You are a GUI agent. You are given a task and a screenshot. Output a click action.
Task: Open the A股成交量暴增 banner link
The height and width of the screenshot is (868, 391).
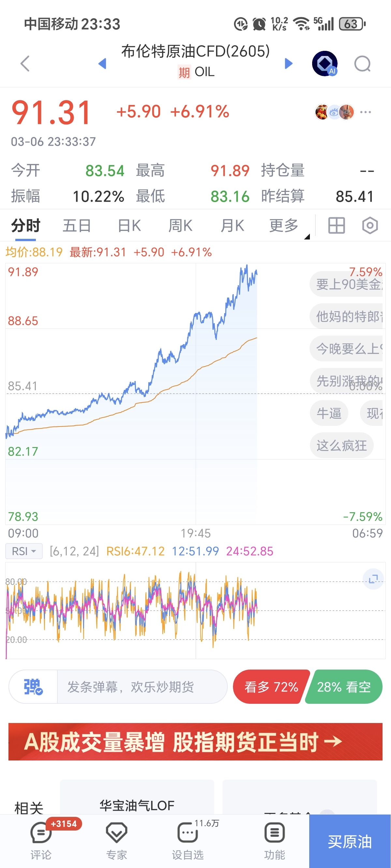pos(195,742)
